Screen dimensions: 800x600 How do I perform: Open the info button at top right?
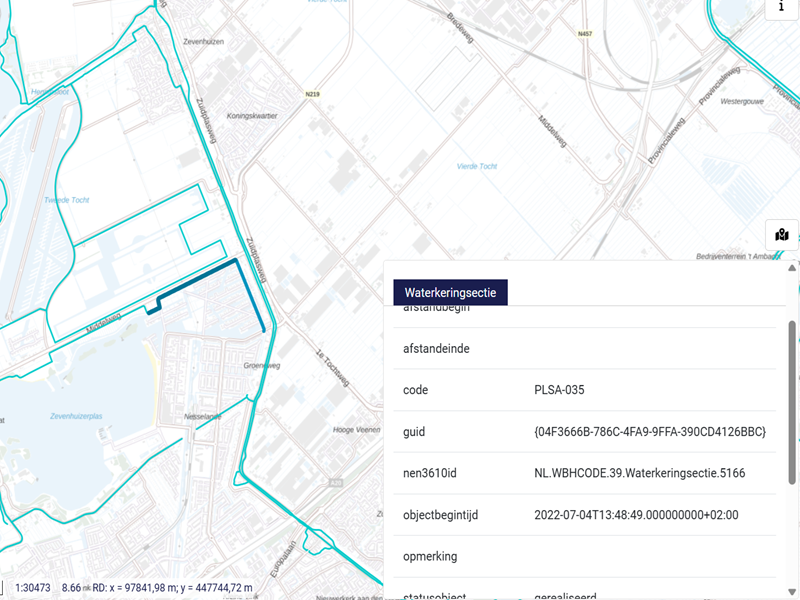pos(781,7)
